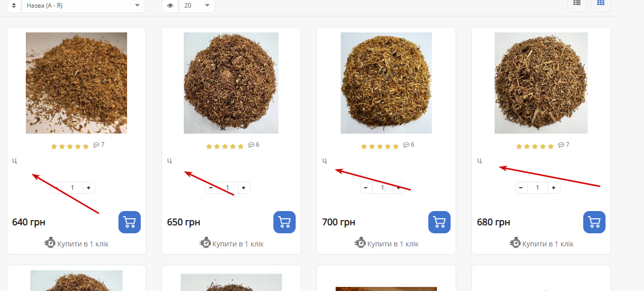Image resolution: width=644 pixels, height=291 pixels.
Task: Click the 'Ц' title of the 650 грн product
Action: 170,161
